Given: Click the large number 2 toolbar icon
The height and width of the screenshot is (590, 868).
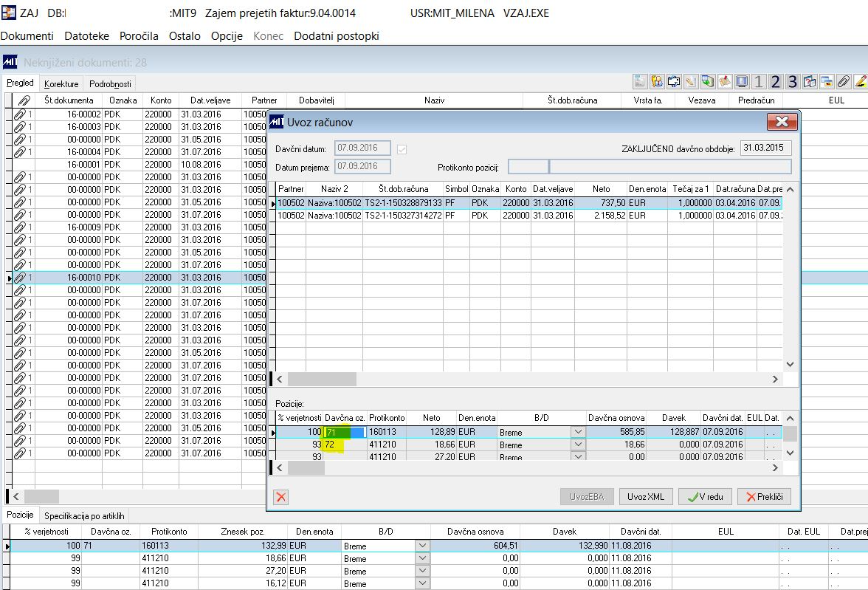Looking at the screenshot, I should click(x=775, y=81).
